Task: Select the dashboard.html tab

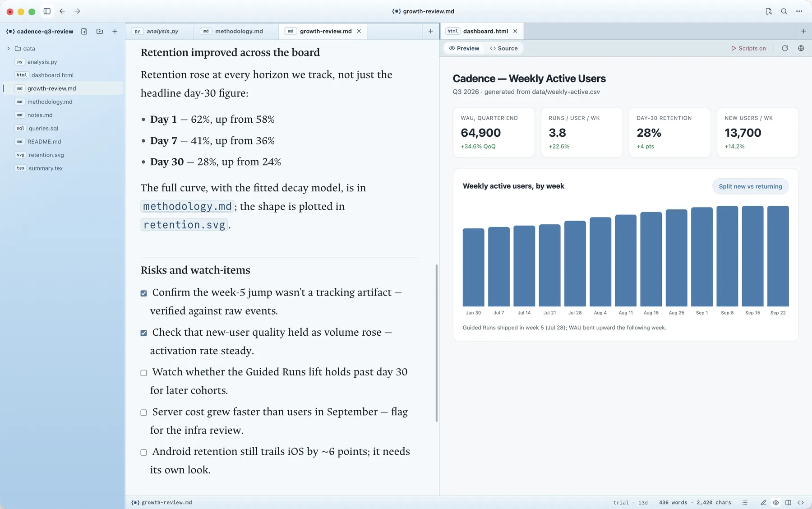Action: click(x=481, y=31)
